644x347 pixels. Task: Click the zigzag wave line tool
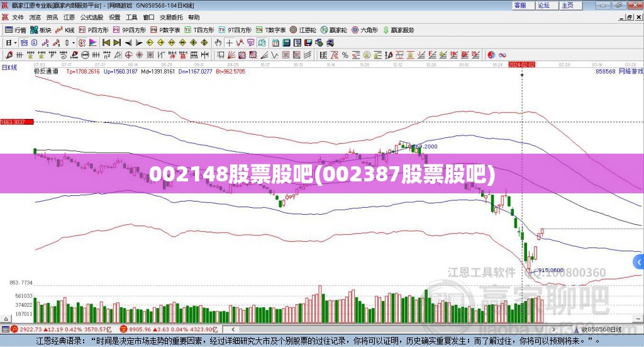275,55
